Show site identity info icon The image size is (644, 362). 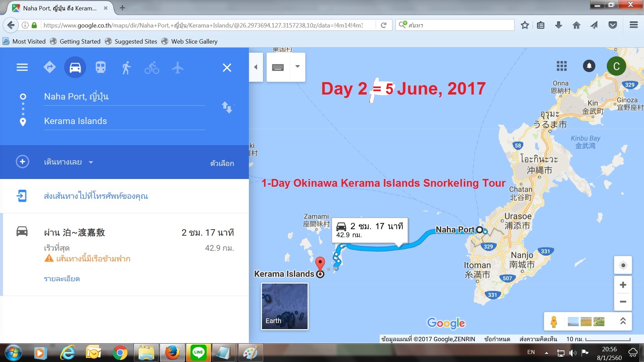(25, 25)
